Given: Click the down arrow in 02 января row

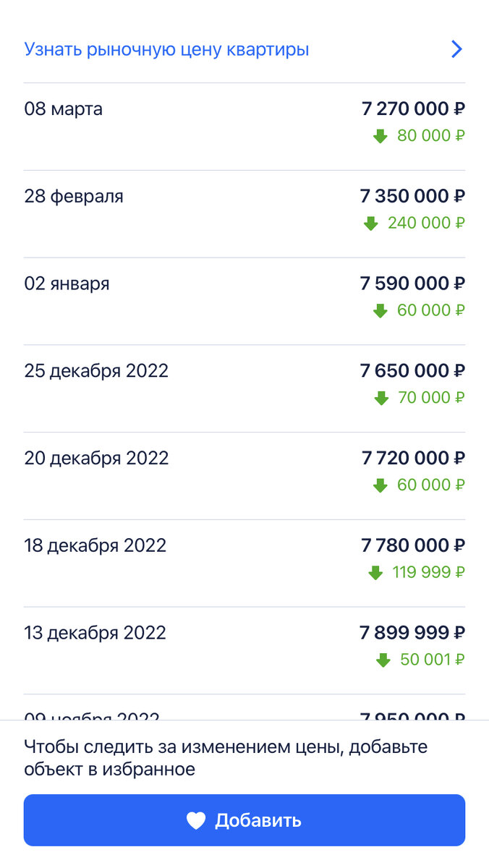Looking at the screenshot, I should (380, 311).
